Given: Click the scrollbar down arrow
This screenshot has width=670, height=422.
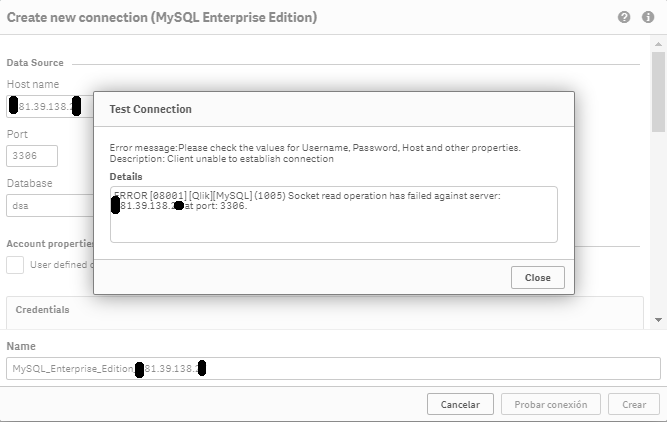Looking at the screenshot, I should click(x=659, y=319).
